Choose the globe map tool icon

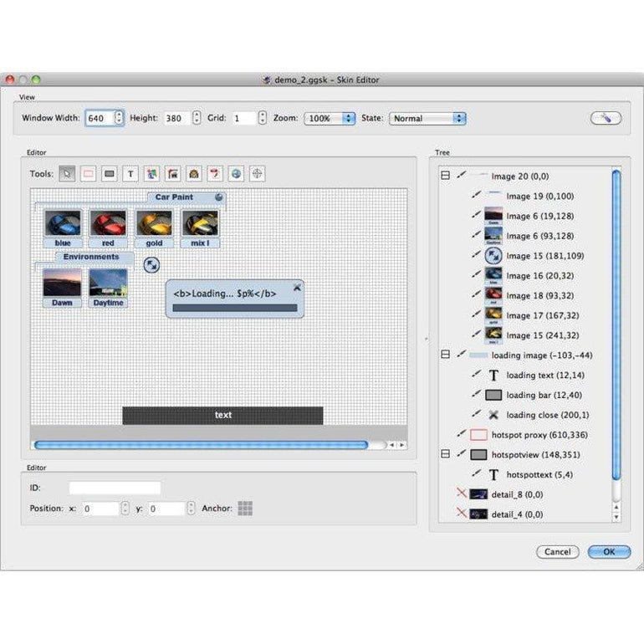tap(236, 174)
